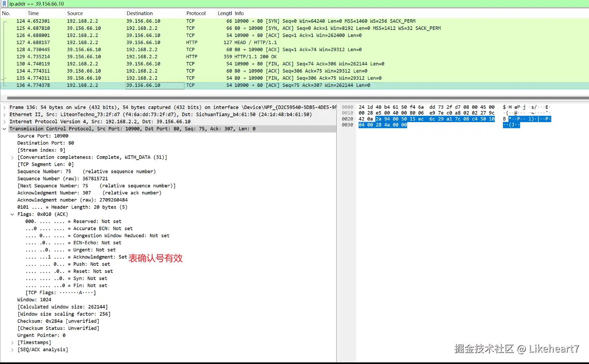Select packet 124 with the SYN flag

[295, 21]
